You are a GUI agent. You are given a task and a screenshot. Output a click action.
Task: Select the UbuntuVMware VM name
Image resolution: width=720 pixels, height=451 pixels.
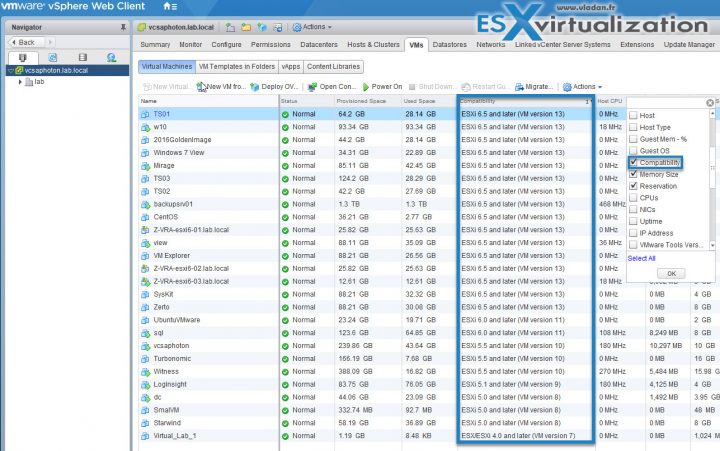pyautogui.click(x=177, y=320)
